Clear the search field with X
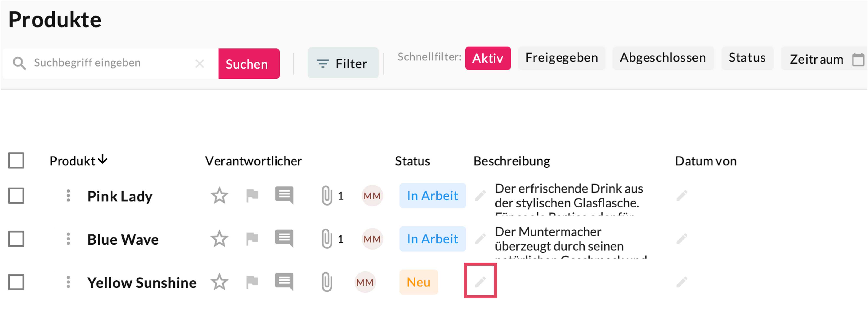This screenshot has width=868, height=312. (x=199, y=63)
